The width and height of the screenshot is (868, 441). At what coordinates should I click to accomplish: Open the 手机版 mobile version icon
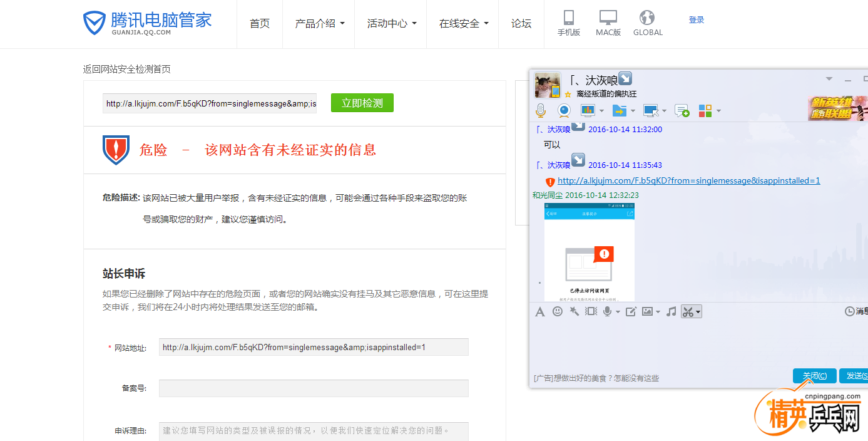[x=569, y=23]
